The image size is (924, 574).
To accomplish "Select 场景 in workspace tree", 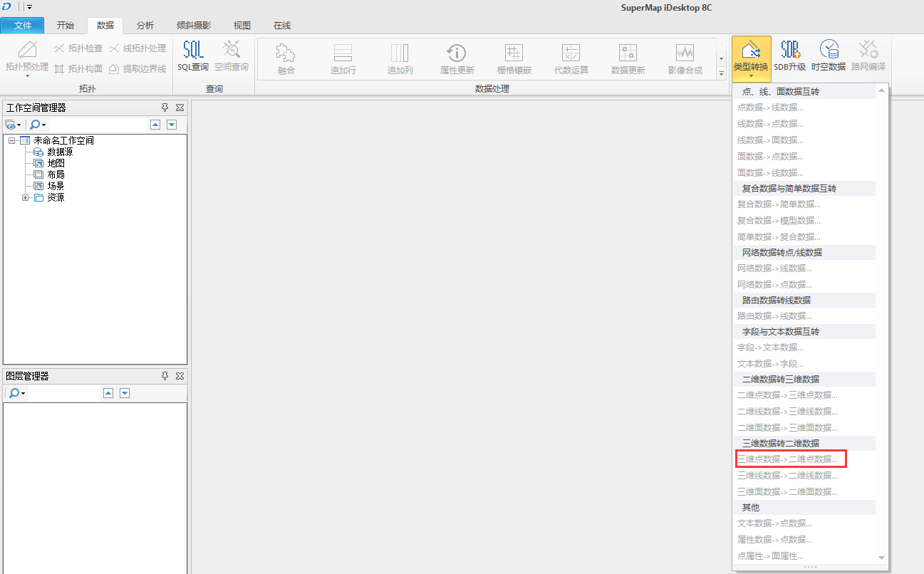I will coord(56,186).
